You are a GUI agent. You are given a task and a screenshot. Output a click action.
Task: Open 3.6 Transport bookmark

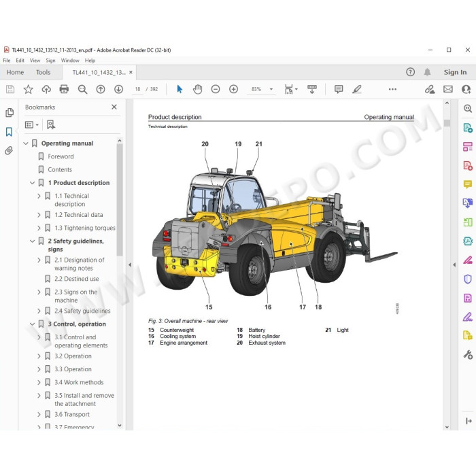coord(72,414)
